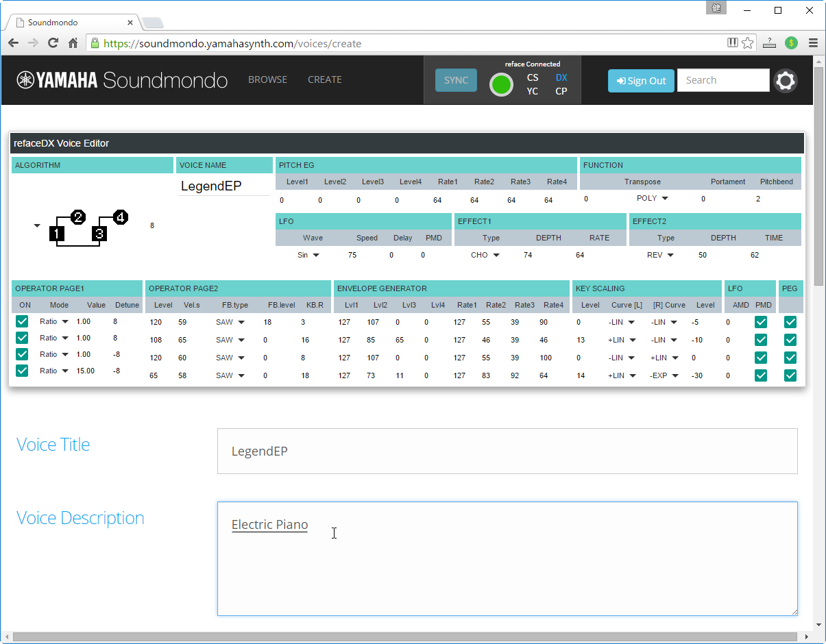
Task: Click the page's vertical scrollbar
Action: 819,177
